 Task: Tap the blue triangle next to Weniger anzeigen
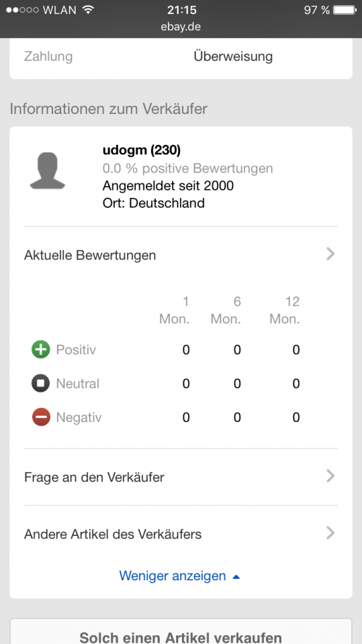(x=236, y=577)
